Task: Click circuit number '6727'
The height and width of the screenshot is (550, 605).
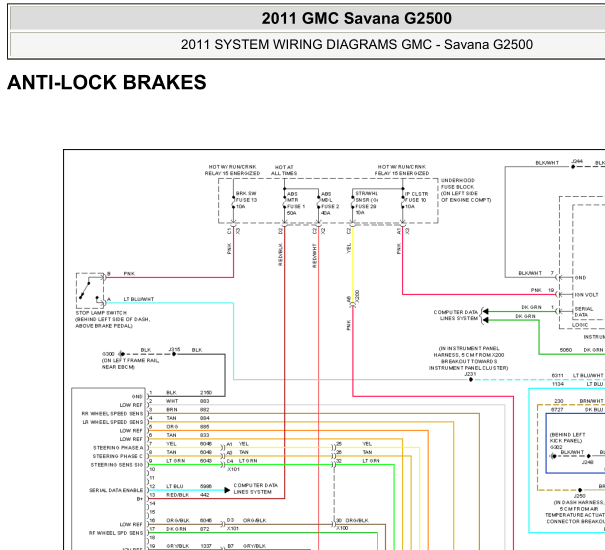Action: click(x=557, y=410)
